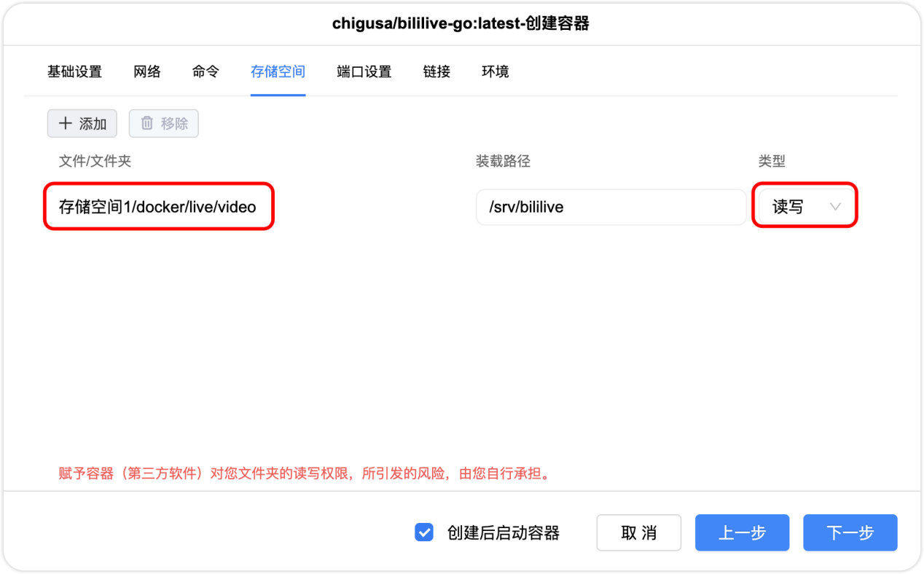The image size is (924, 574).
Task: Click 取消 to cancel container creation
Action: [638, 532]
